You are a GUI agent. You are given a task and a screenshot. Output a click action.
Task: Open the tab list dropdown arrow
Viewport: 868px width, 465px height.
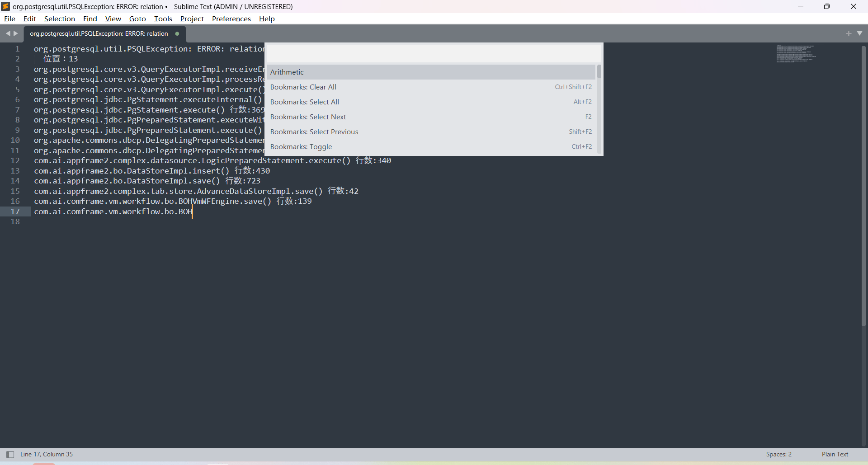click(859, 33)
